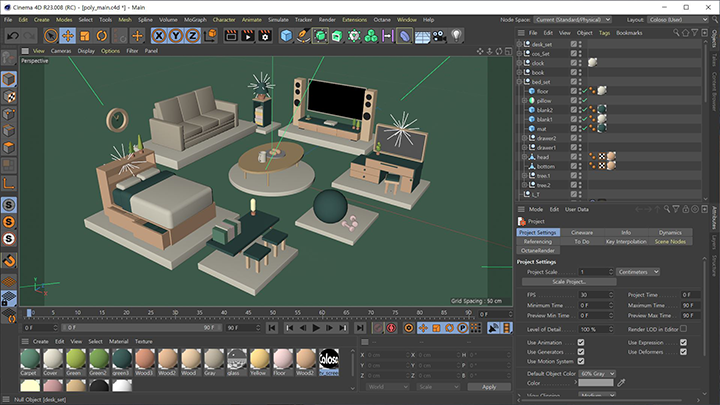Click Scale Project button
Image resolution: width=720 pixels, height=405 pixels.
coord(569,282)
